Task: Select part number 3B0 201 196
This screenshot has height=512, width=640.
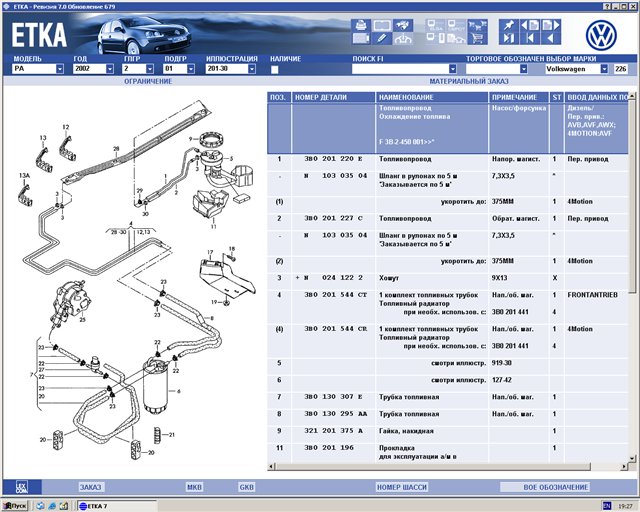Action: 329,447
